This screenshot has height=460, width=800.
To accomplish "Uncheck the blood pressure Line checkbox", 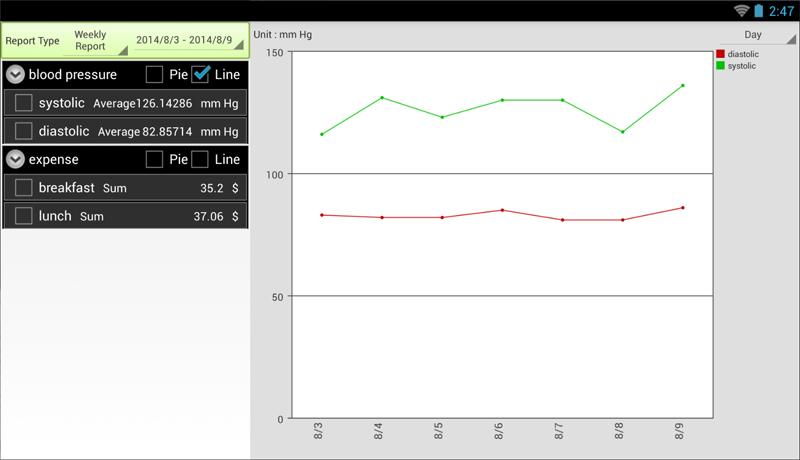I will (201, 74).
